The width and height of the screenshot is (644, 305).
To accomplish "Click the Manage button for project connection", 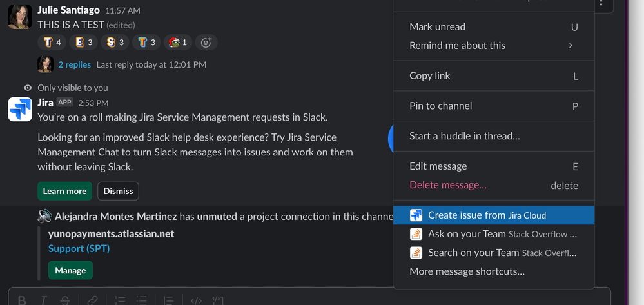I will (x=70, y=270).
